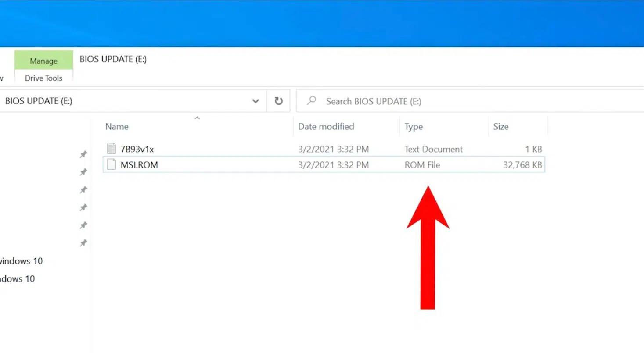Select the MSI.ROM file name
Image resolution: width=644 pixels, height=353 pixels.
coord(139,165)
